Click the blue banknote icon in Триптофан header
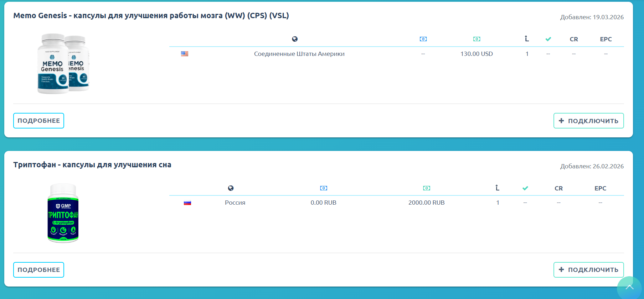This screenshot has width=644, height=299. (x=324, y=188)
